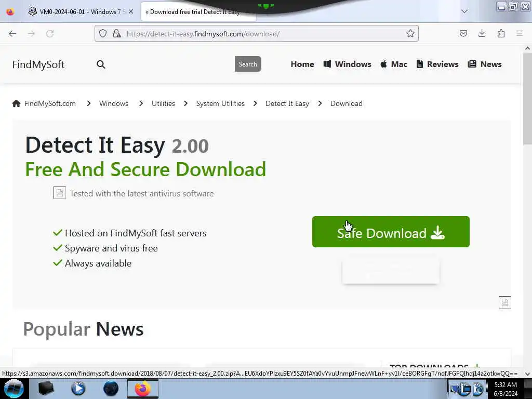
Task: Reload the current page
Action: click(50, 34)
